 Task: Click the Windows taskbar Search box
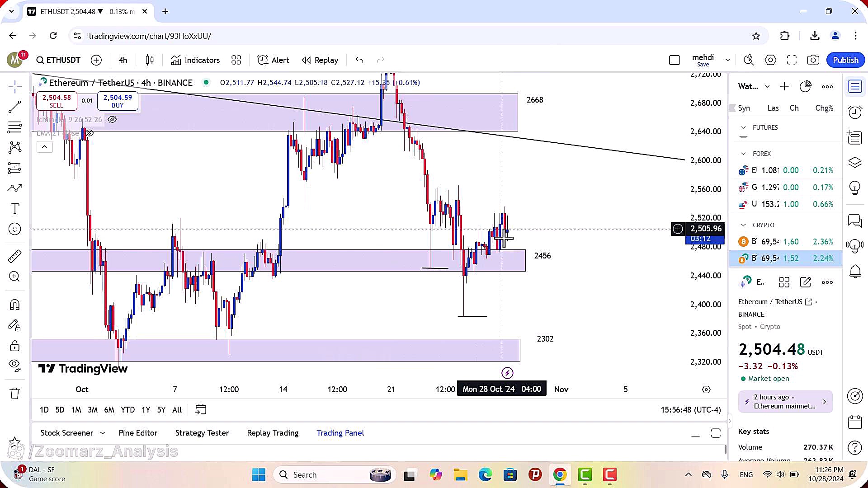point(335,474)
